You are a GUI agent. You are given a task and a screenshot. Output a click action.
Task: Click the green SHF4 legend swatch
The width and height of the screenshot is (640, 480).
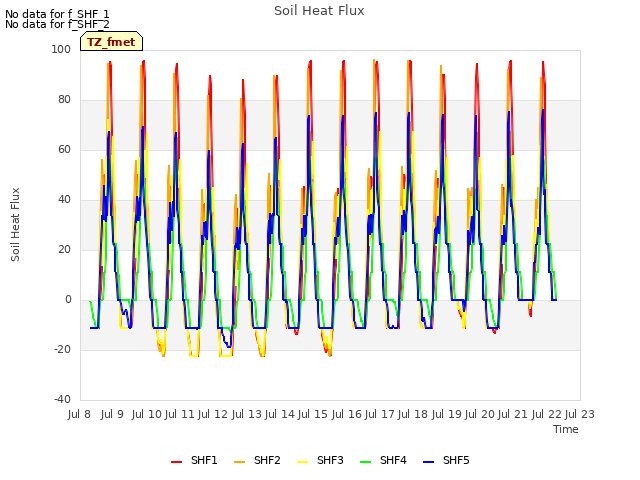[x=366, y=462]
